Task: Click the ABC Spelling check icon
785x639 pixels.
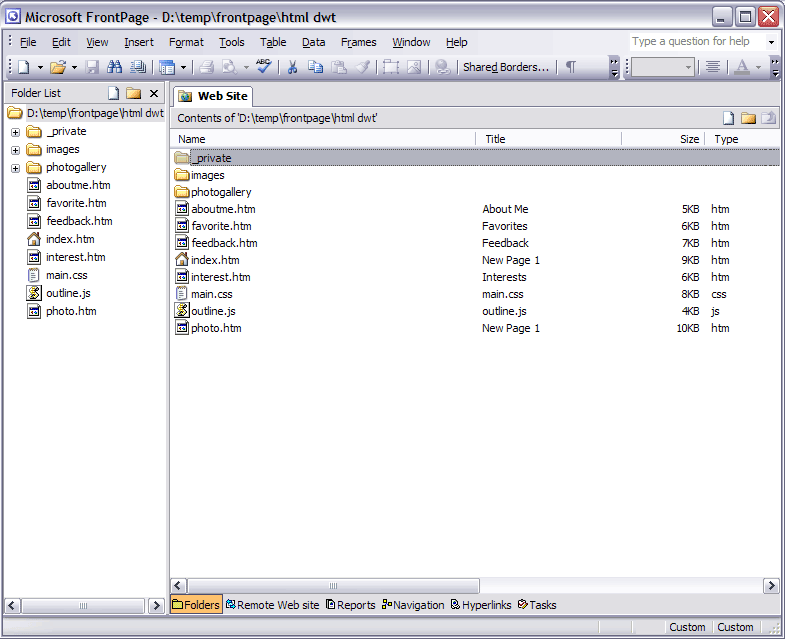Action: [x=263, y=66]
